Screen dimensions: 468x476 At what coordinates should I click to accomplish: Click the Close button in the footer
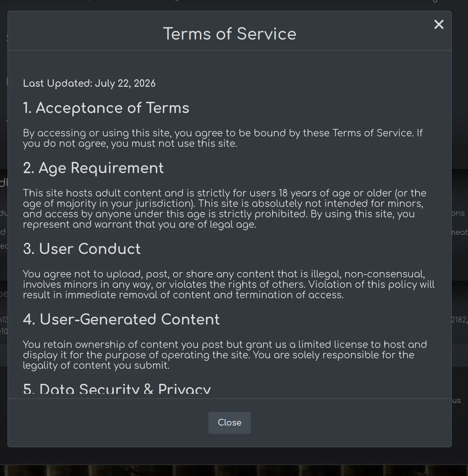click(x=229, y=423)
